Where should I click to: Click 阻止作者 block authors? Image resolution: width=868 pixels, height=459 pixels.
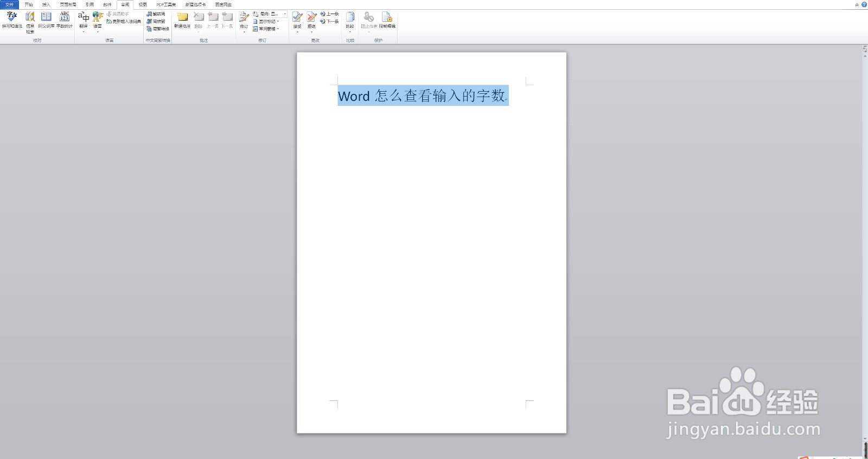tap(369, 22)
